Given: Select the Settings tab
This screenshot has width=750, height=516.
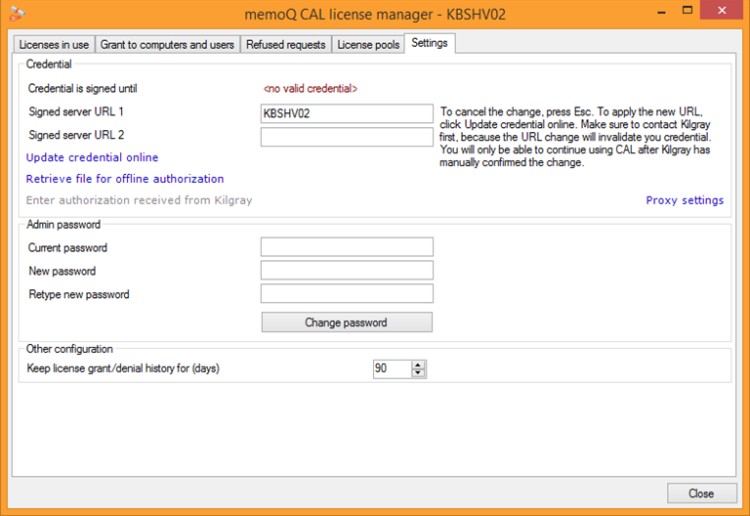Looking at the screenshot, I should [429, 43].
